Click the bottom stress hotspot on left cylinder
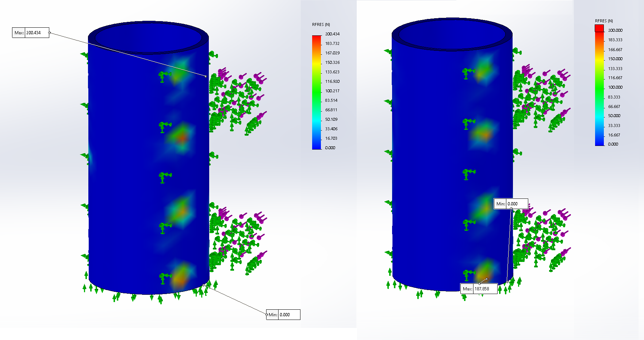644x340 pixels. click(181, 277)
